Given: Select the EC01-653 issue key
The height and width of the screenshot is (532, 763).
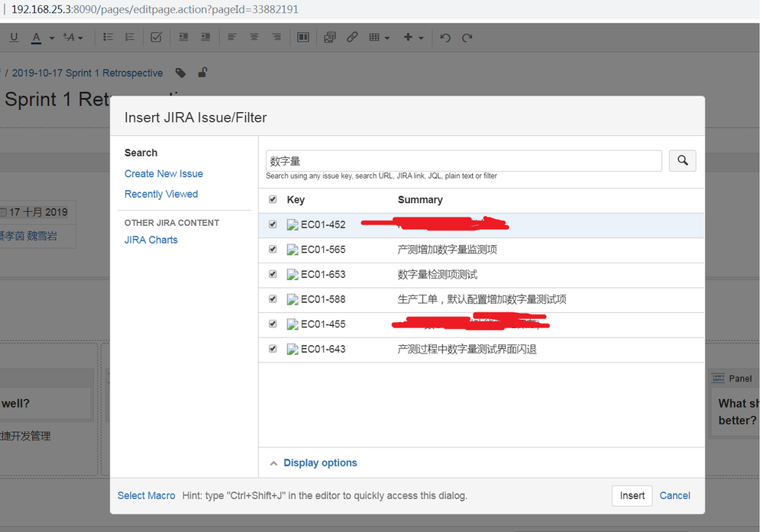Looking at the screenshot, I should click(323, 274).
